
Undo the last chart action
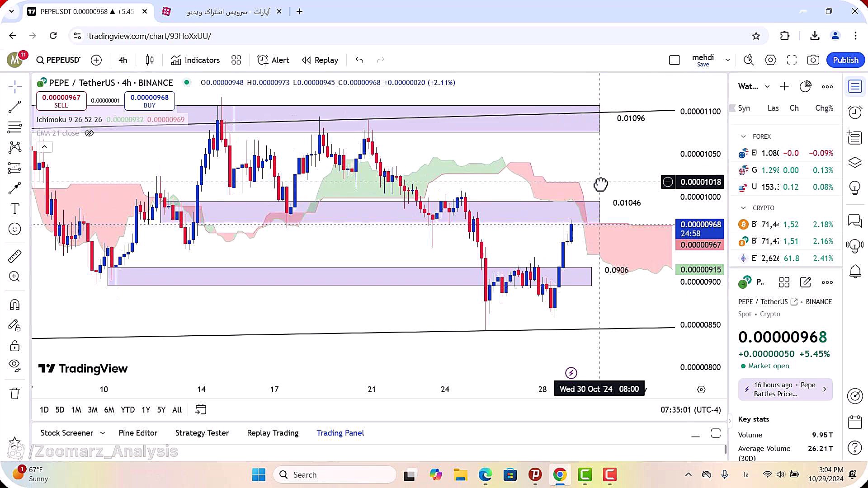(359, 60)
